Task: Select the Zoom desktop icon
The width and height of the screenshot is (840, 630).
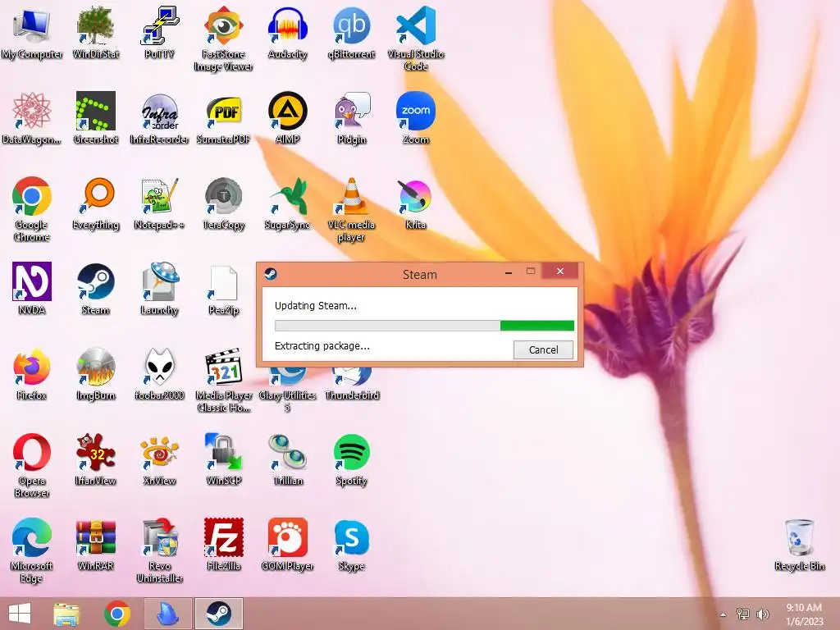Action: coord(416,118)
